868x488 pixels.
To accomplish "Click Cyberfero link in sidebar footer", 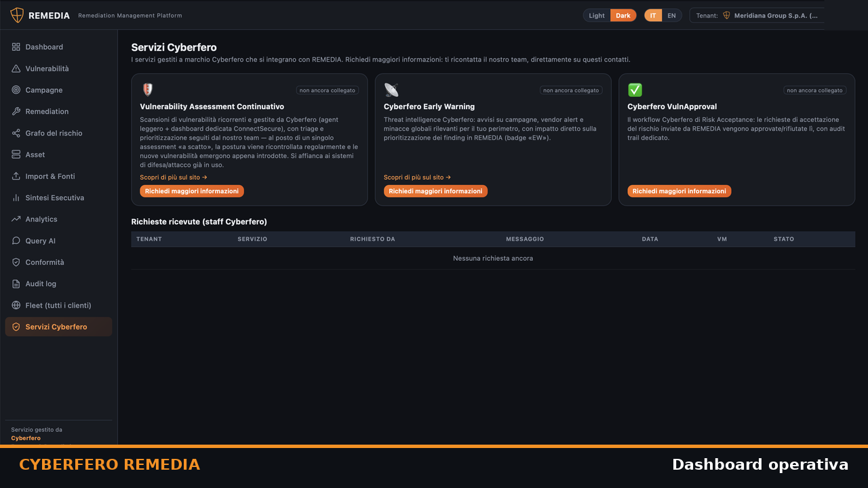I will tap(26, 438).
